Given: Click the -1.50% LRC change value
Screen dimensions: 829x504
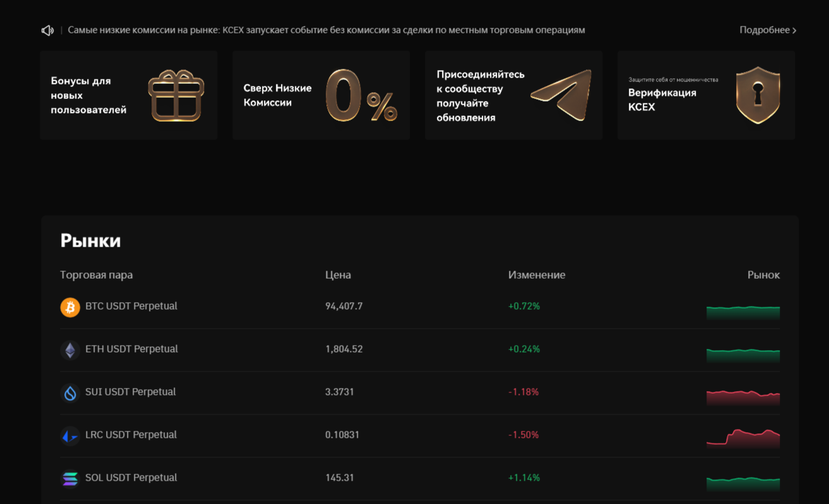Looking at the screenshot, I should tap(523, 435).
